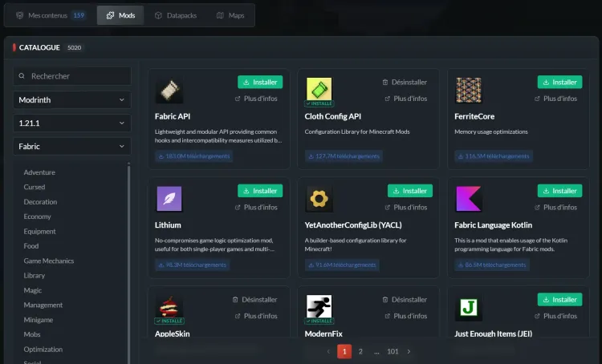Select the Management category
Viewport: 602px width, 364px height.
(43, 305)
